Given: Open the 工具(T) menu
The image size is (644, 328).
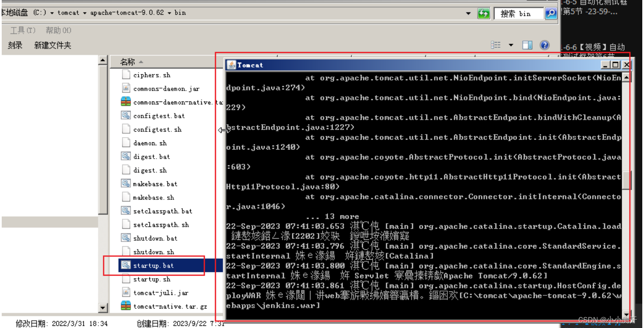Looking at the screenshot, I should (x=23, y=30).
